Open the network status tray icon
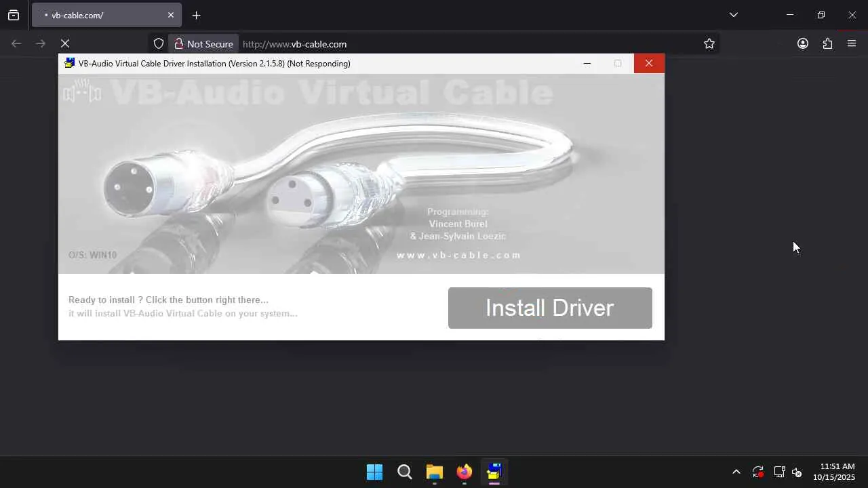 pos(779,472)
